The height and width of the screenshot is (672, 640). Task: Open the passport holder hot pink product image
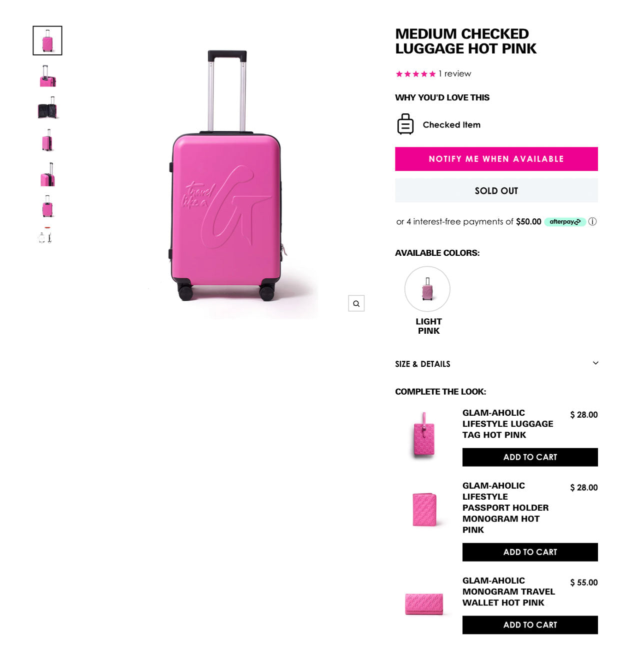tap(424, 509)
